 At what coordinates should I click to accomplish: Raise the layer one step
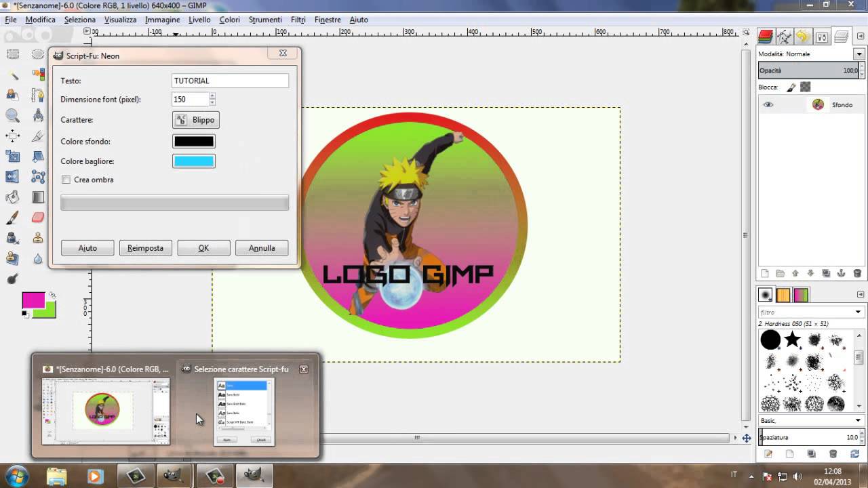coord(795,273)
